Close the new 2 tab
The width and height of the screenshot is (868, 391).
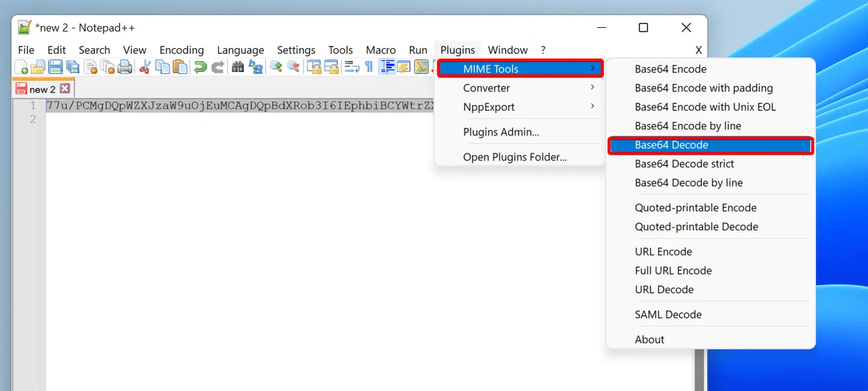[64, 89]
